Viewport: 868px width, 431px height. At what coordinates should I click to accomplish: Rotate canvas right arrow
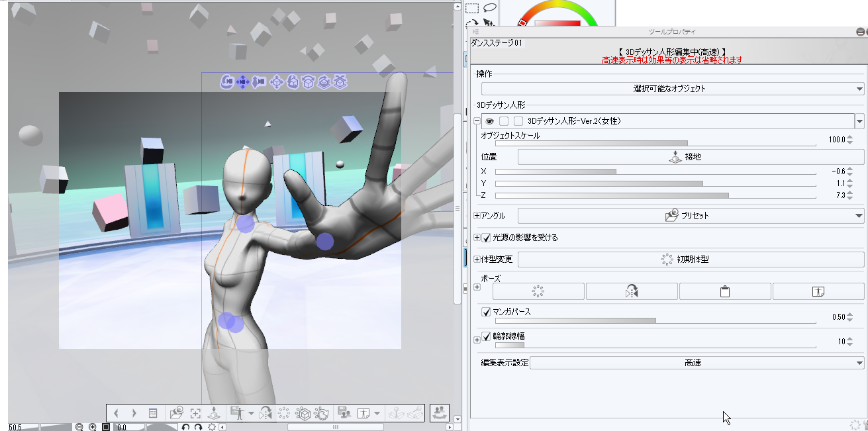[x=198, y=427]
